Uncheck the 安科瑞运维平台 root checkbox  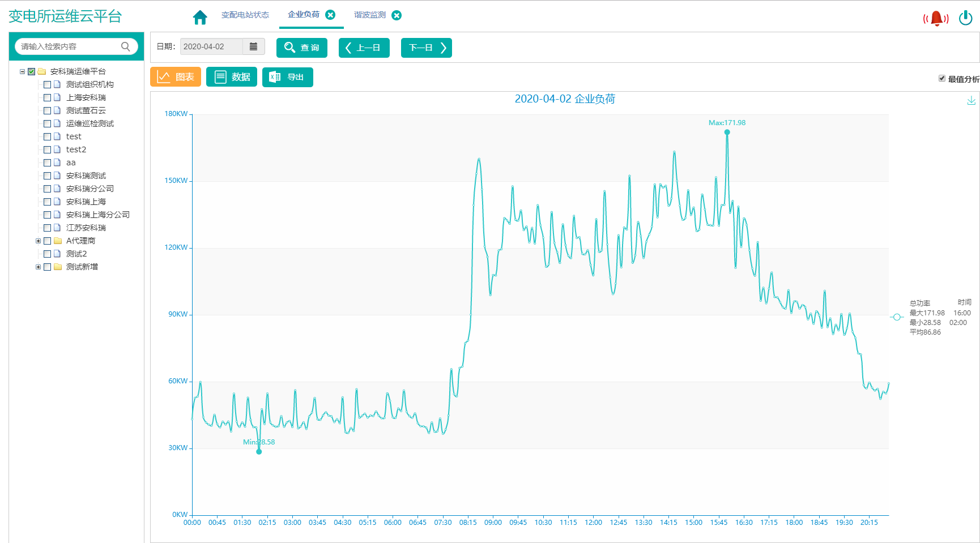click(32, 71)
